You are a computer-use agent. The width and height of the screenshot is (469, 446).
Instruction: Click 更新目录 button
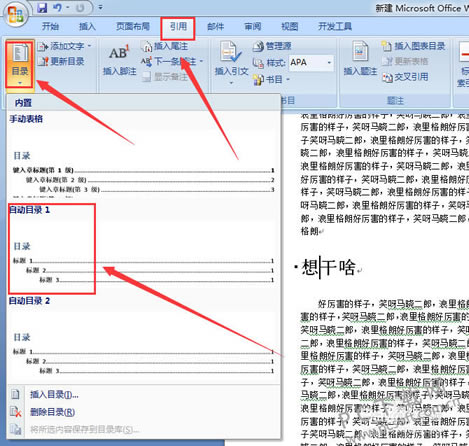[61, 61]
